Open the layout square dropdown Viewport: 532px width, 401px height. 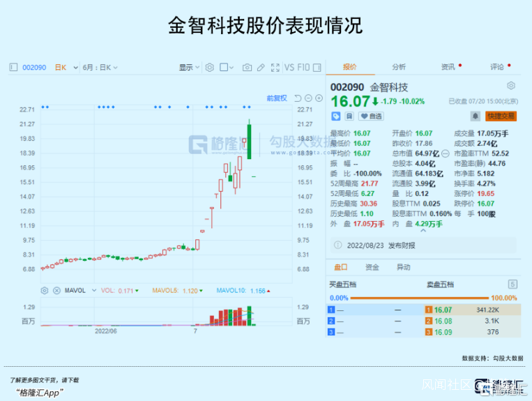(x=227, y=68)
